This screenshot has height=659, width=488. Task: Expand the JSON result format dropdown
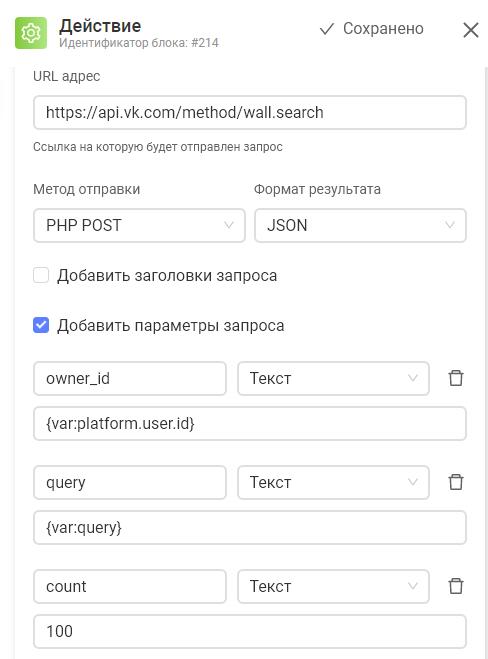pyautogui.click(x=360, y=225)
